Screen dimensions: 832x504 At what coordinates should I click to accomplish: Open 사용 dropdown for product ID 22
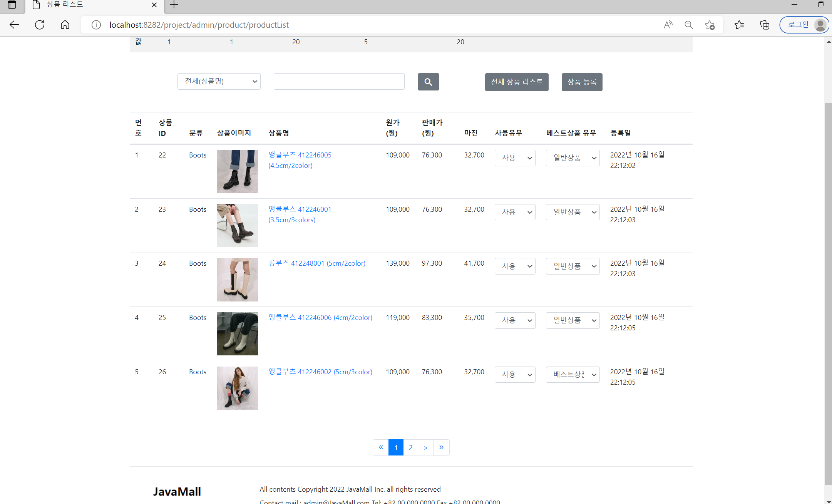pos(515,158)
